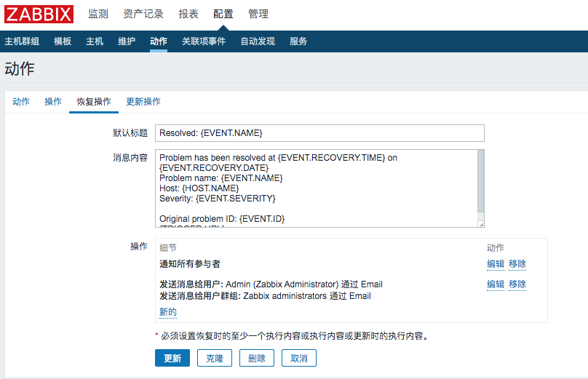The width and height of the screenshot is (588, 379).
Task: Select the 配置 top menu
Action: click(x=223, y=14)
